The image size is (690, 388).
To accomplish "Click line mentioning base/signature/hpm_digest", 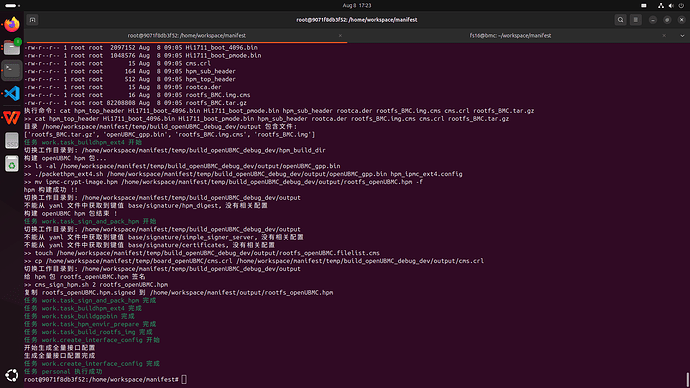I will pos(146,205).
